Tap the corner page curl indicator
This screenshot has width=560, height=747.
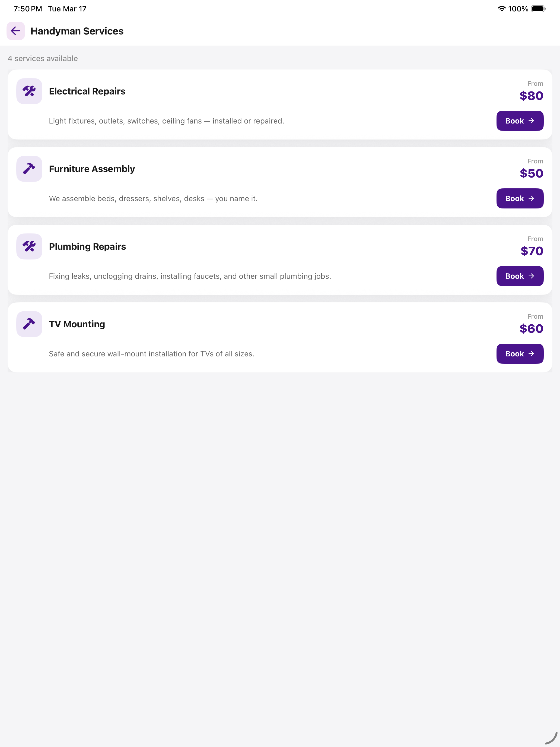click(551, 738)
